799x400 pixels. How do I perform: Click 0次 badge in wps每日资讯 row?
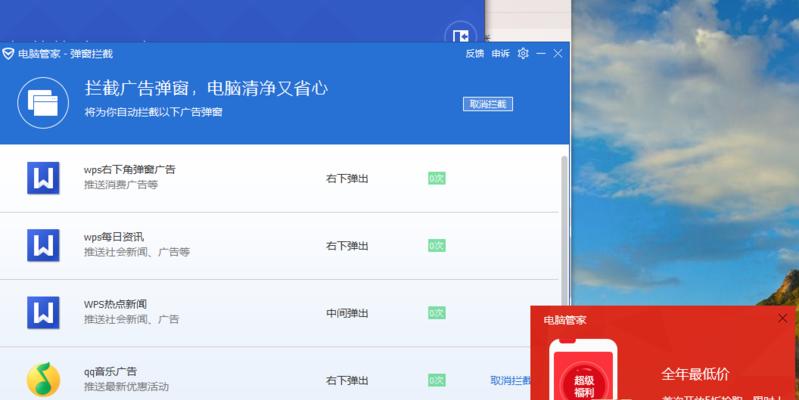point(437,246)
